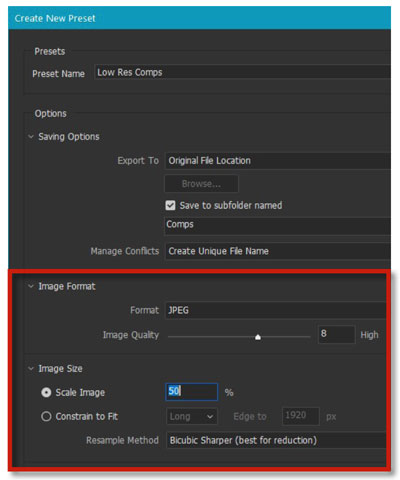Uncheck Save to subfolder named
400x480 pixels.
tap(170, 205)
